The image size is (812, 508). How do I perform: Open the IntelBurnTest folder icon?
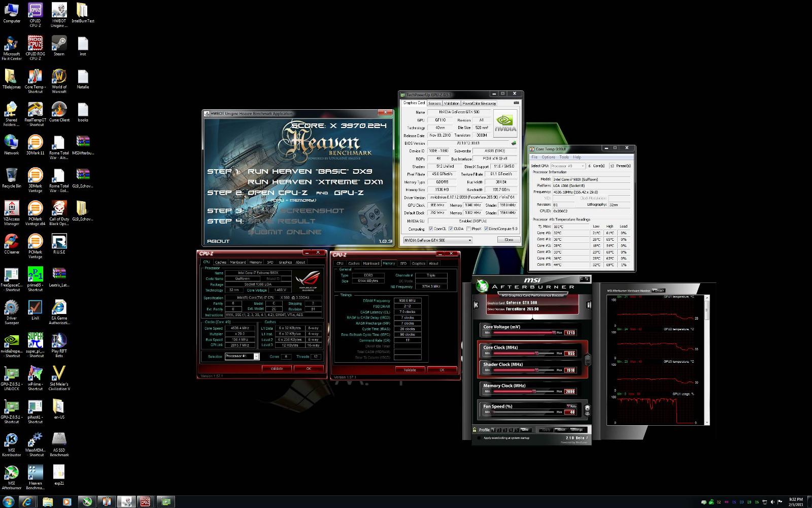pos(83,13)
